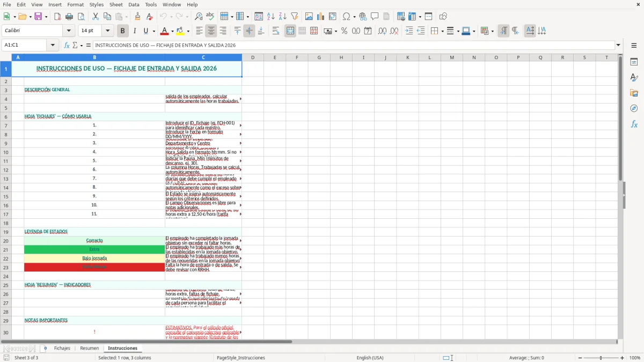Expand Name Box dropdown arrow
Screen dimensions: 644x362
click(x=53, y=45)
